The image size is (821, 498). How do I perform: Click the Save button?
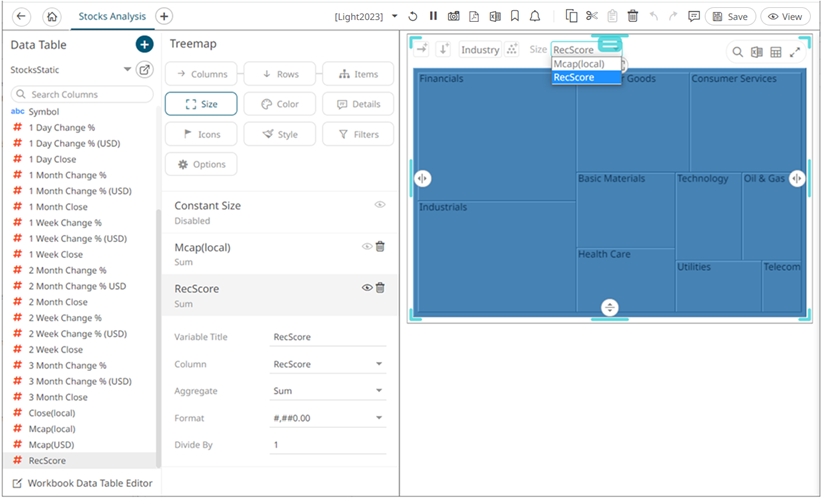click(730, 16)
